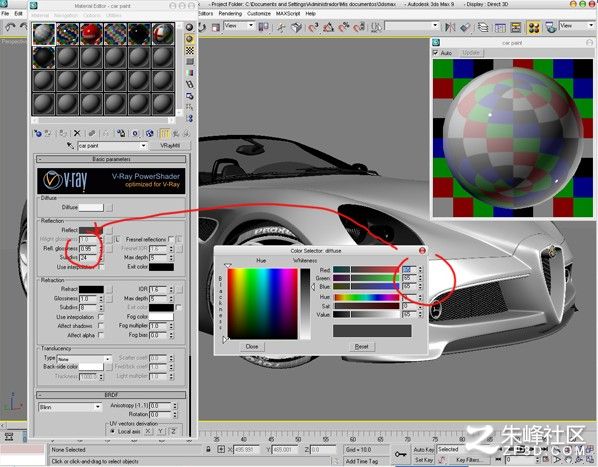Screen dimensions: 598x467
Task: Enable Affect shadows checkbox
Action: coord(101,326)
